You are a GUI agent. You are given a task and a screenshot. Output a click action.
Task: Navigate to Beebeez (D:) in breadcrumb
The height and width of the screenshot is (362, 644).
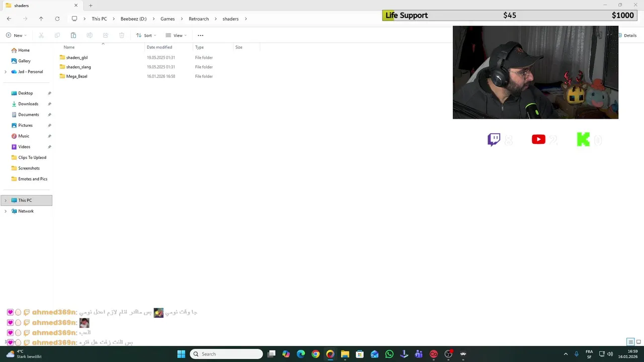click(134, 19)
